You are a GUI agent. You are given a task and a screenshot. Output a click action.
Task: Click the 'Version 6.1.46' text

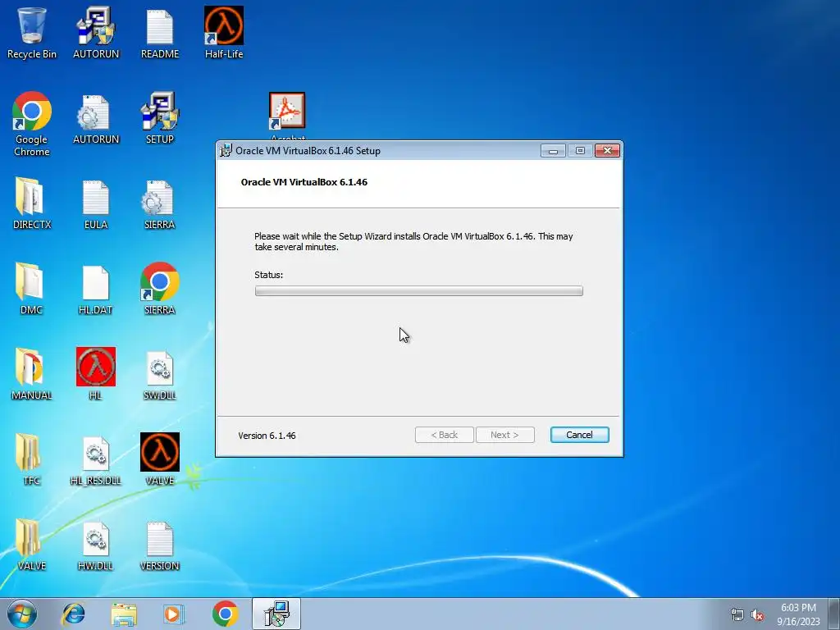[267, 436]
